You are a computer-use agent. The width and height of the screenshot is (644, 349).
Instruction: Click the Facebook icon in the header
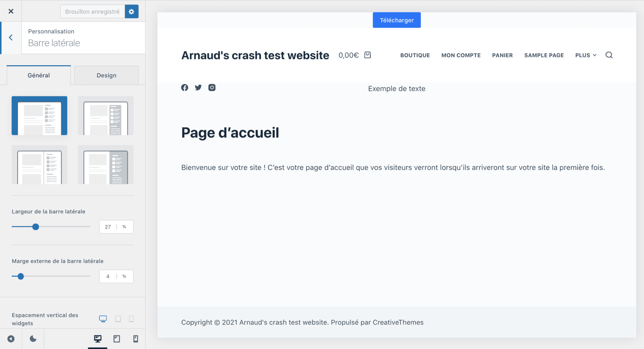pos(184,87)
